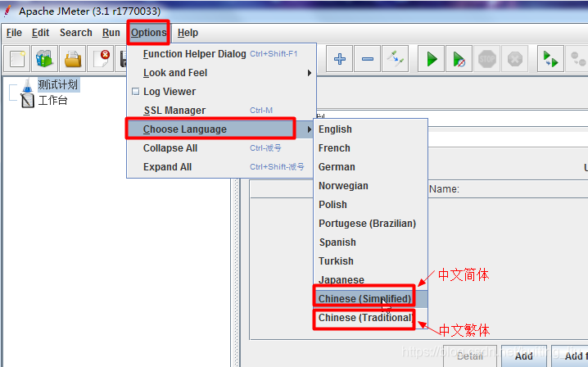Select English language
Screen dimensions: 588x367
click(370, 129)
